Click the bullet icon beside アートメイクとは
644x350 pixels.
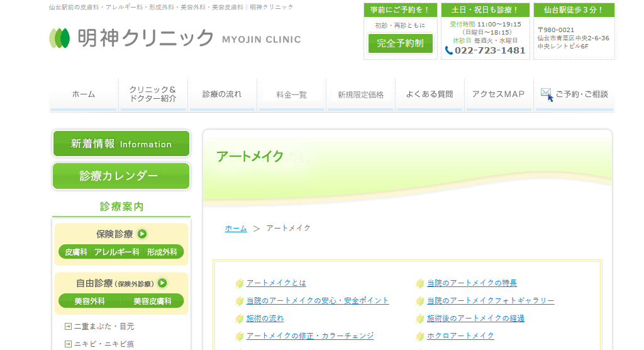[239, 283]
